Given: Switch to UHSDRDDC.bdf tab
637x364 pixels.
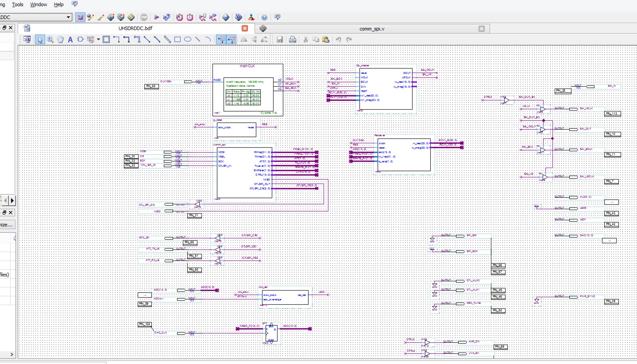Looking at the screenshot, I should [x=135, y=28].
